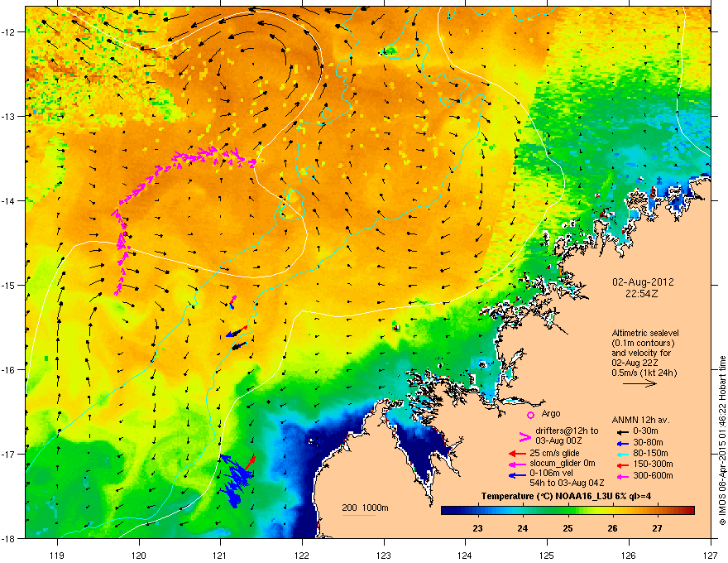Click the blue 0-106m vel arrow symbol

(517, 474)
